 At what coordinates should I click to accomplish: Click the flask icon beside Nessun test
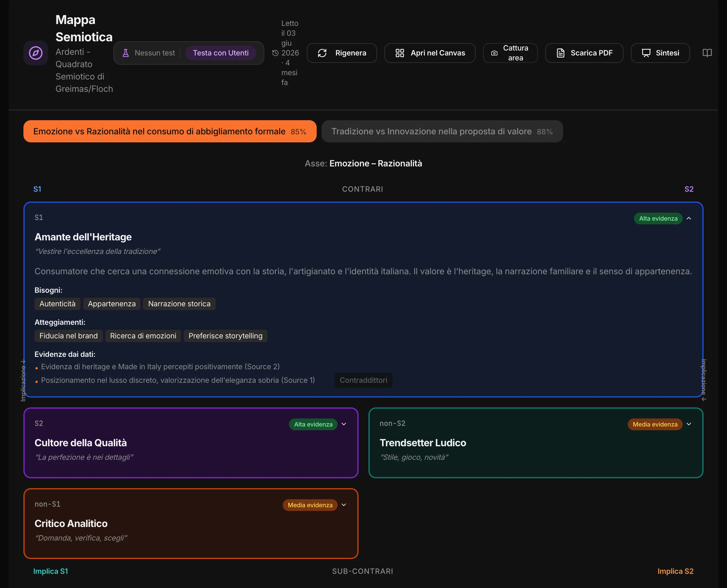point(126,53)
